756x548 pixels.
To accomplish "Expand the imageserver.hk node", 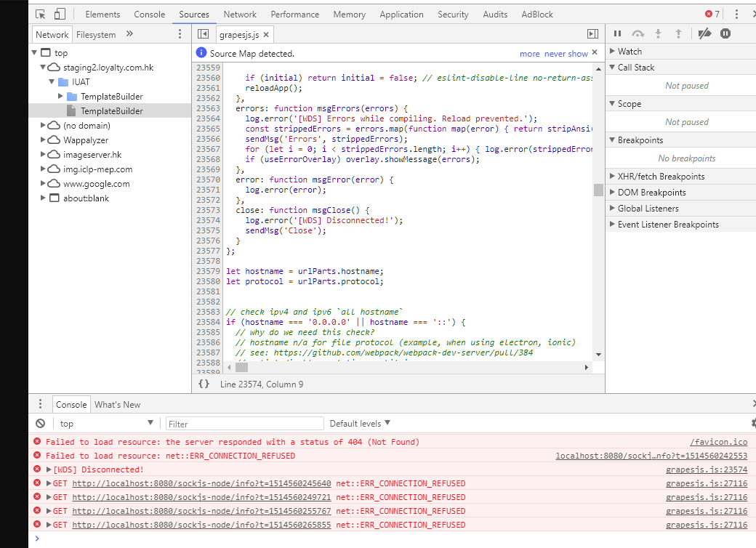I will (43, 154).
